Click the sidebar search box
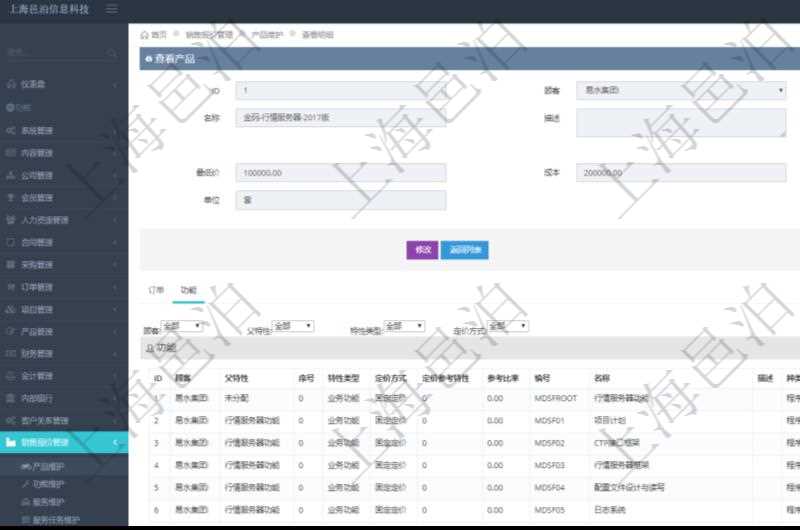The width and height of the screenshot is (800, 530). click(x=61, y=53)
